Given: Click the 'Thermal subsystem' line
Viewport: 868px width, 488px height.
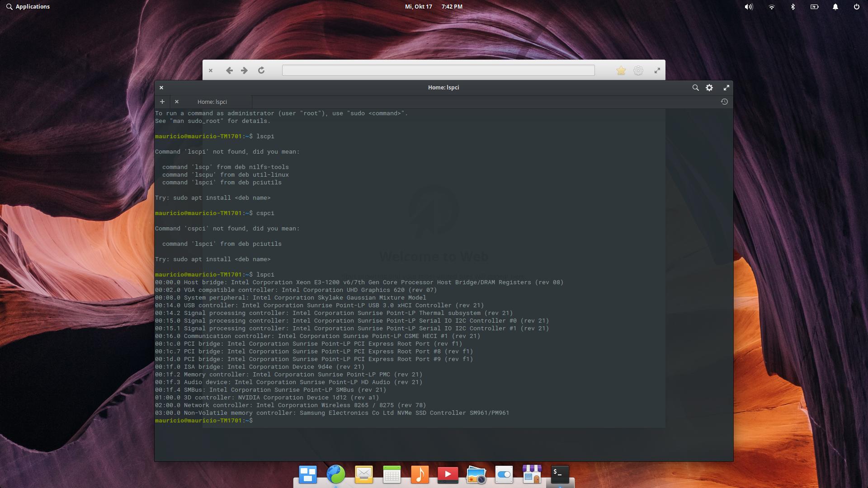Looking at the screenshot, I should [x=334, y=313].
